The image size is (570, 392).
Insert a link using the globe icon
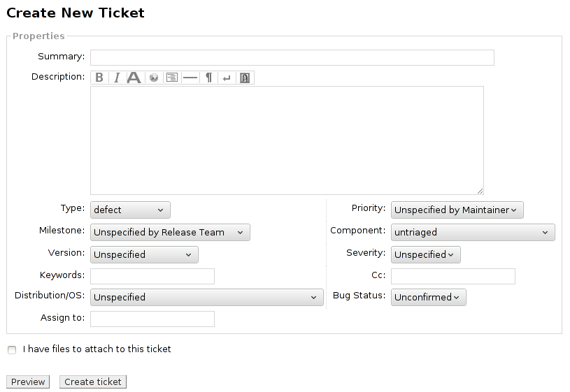click(154, 78)
